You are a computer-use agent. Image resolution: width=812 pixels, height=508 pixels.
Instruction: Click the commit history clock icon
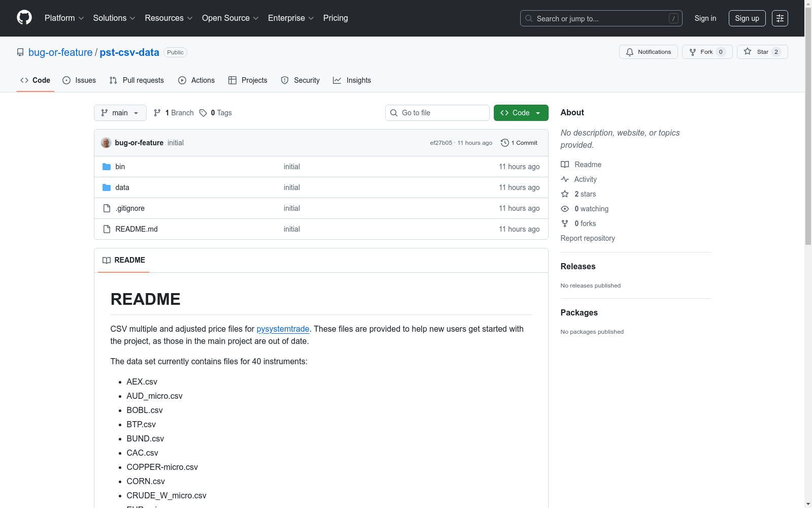(x=504, y=143)
